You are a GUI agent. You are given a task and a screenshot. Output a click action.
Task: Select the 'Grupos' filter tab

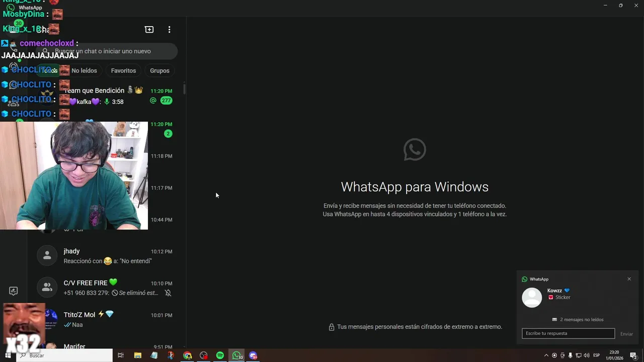(x=159, y=70)
